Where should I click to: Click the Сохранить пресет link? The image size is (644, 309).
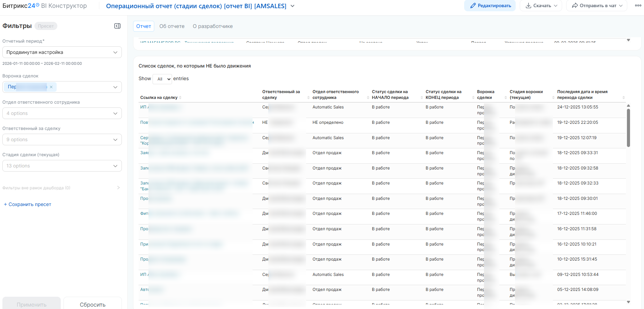(x=28, y=204)
